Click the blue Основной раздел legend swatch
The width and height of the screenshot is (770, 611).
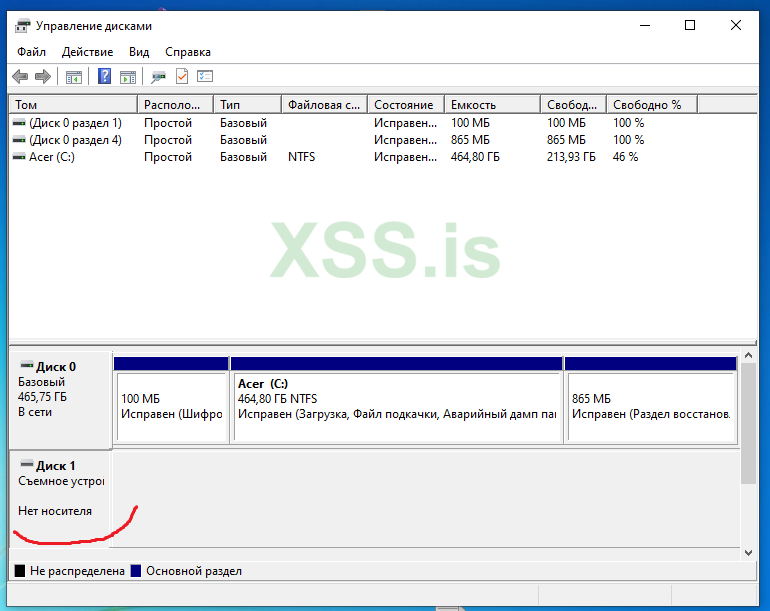pyautogui.click(x=136, y=571)
